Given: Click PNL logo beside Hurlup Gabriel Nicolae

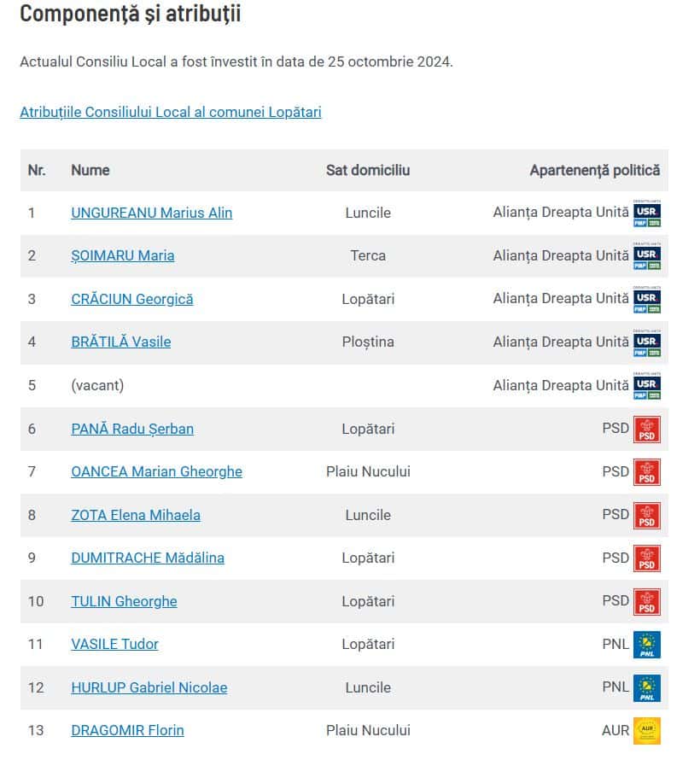Looking at the screenshot, I should pyautogui.click(x=647, y=687).
